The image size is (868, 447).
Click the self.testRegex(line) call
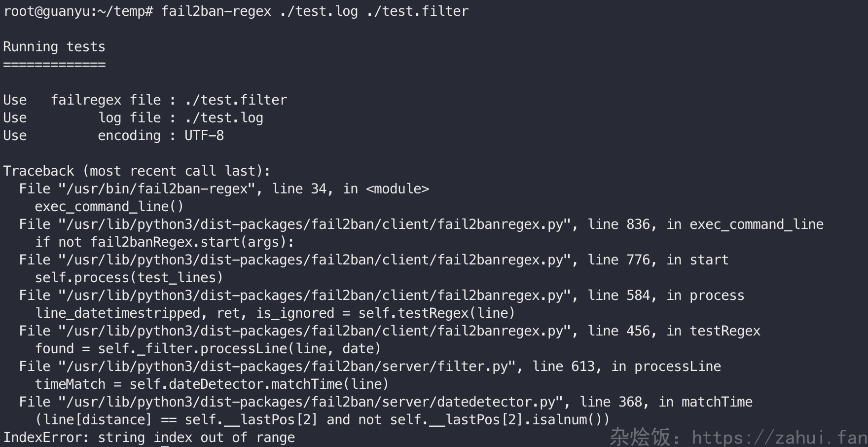[x=436, y=313]
